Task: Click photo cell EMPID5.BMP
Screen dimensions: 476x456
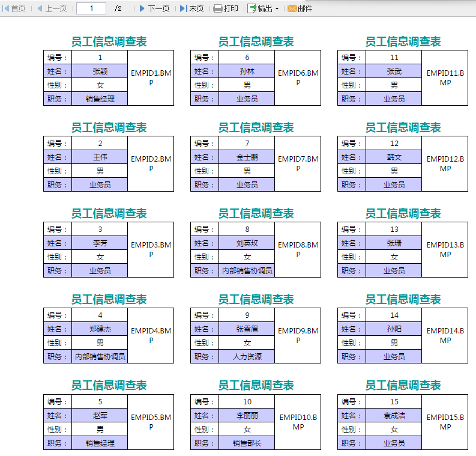Action: (151, 422)
